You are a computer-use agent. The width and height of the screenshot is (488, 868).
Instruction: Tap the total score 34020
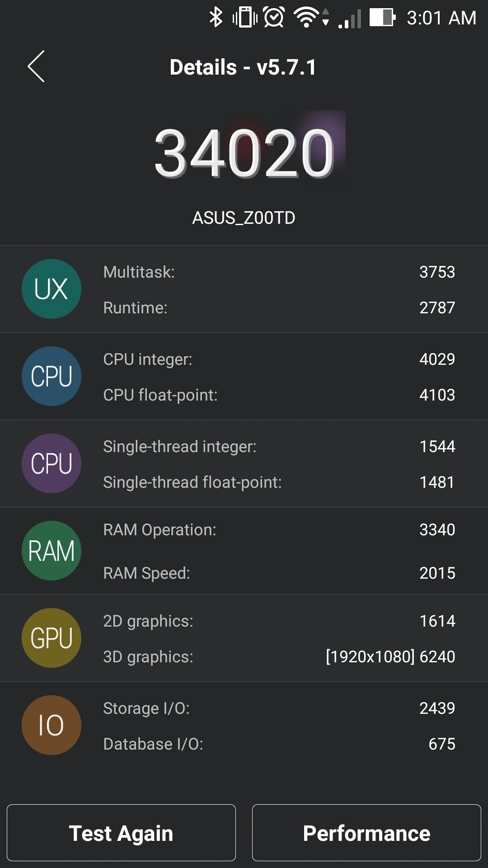click(244, 153)
